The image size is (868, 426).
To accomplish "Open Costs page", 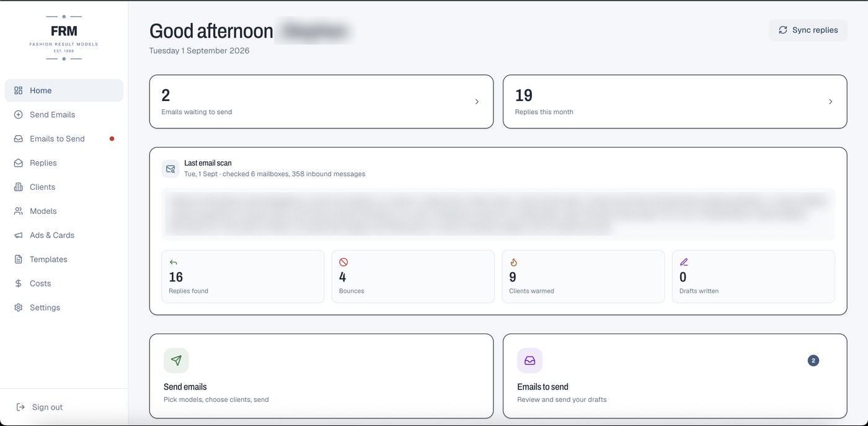I will click(64, 283).
